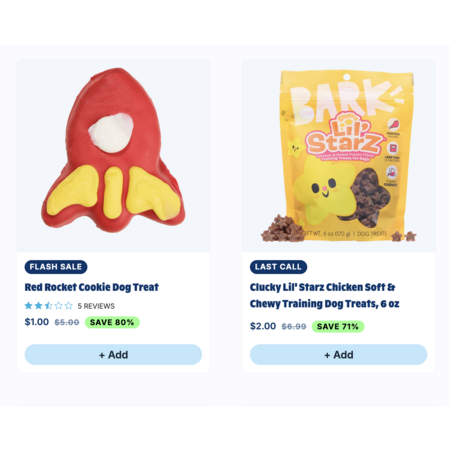Click the green SAVE 71% tag
The width and height of the screenshot is (450, 450).
point(338,326)
